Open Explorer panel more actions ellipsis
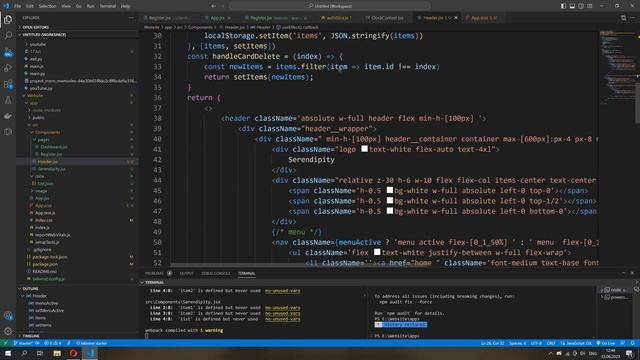The image size is (640, 360). tap(131, 18)
